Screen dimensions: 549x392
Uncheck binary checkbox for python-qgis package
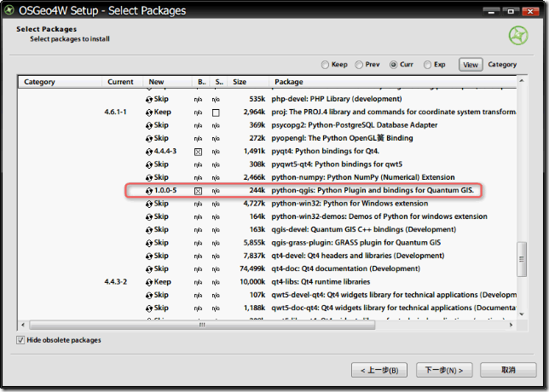pyautogui.click(x=198, y=191)
